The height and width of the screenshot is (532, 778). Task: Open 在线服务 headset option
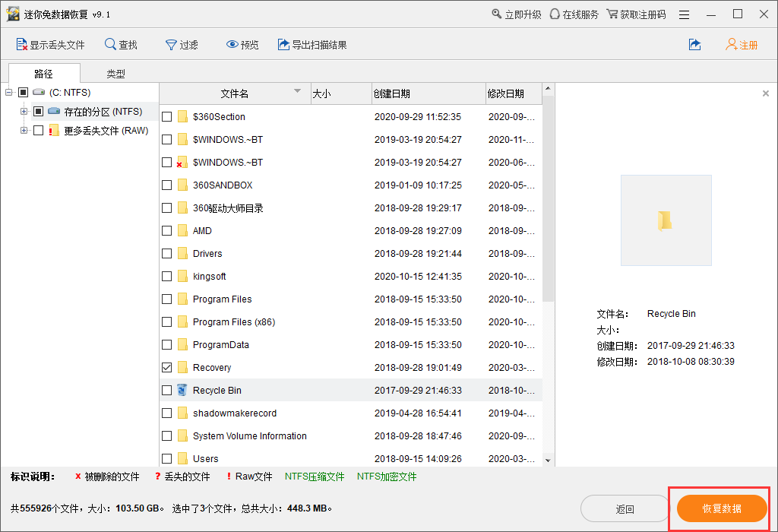click(574, 14)
